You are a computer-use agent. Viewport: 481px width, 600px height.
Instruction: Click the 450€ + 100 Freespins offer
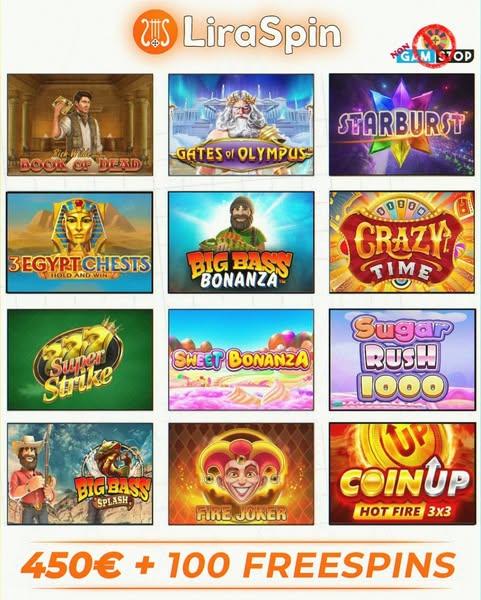coord(238,565)
